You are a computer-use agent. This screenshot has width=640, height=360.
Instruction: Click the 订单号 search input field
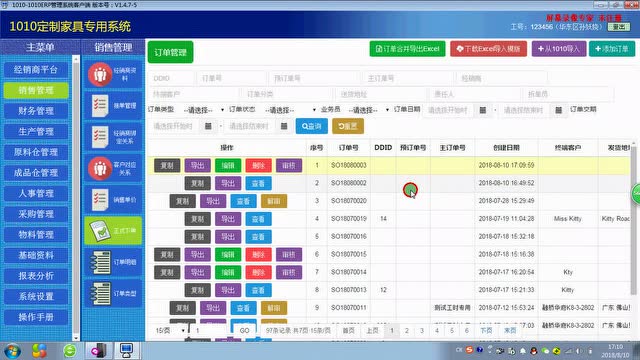point(231,78)
